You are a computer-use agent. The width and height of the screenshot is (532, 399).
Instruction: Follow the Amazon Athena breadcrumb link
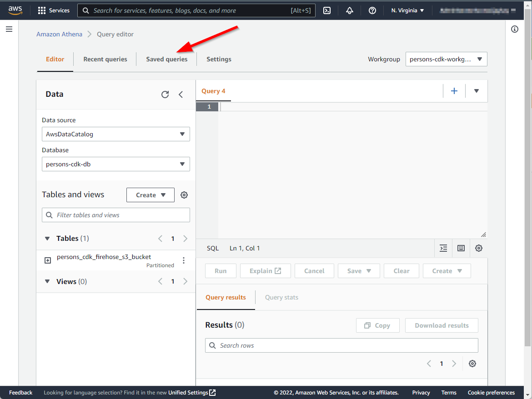[59, 34]
